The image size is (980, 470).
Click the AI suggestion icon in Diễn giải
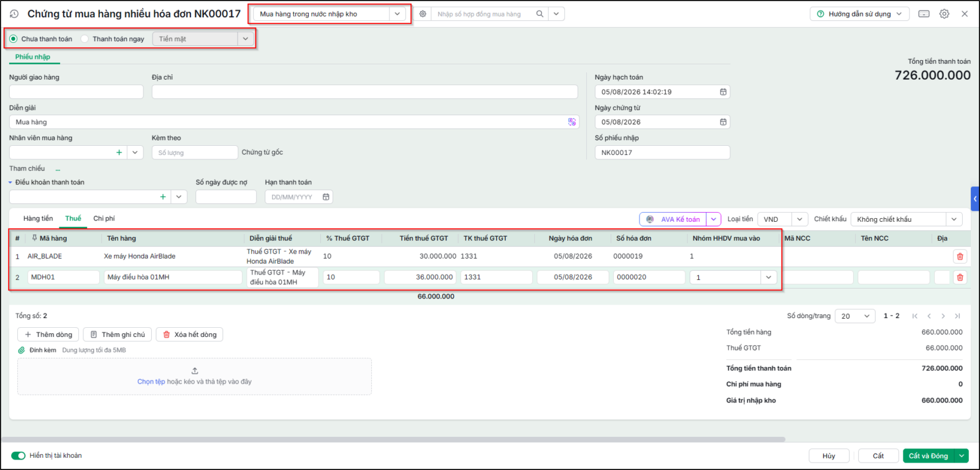click(x=572, y=122)
